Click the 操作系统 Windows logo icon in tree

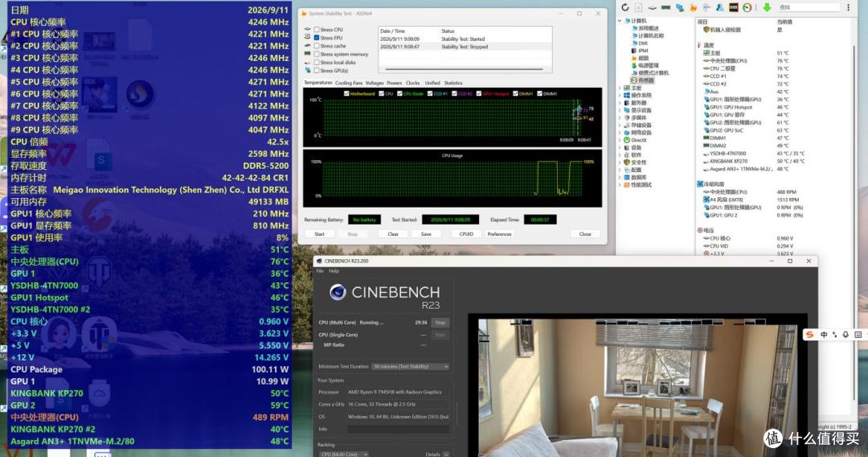(627, 95)
